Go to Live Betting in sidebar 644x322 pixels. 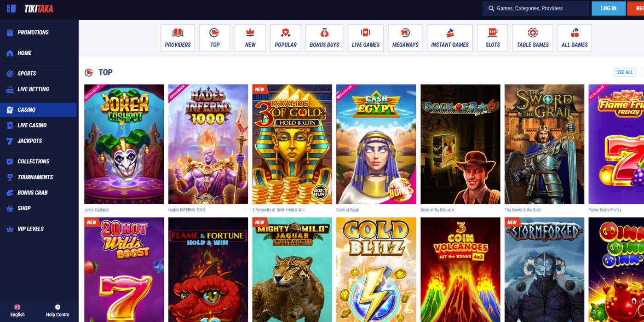[33, 89]
